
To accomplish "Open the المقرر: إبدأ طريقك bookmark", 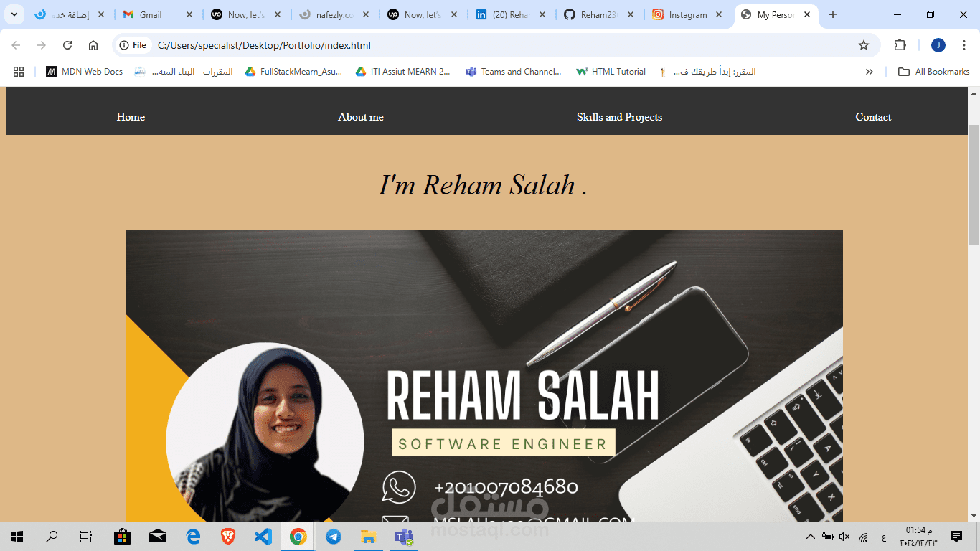I will pos(707,72).
